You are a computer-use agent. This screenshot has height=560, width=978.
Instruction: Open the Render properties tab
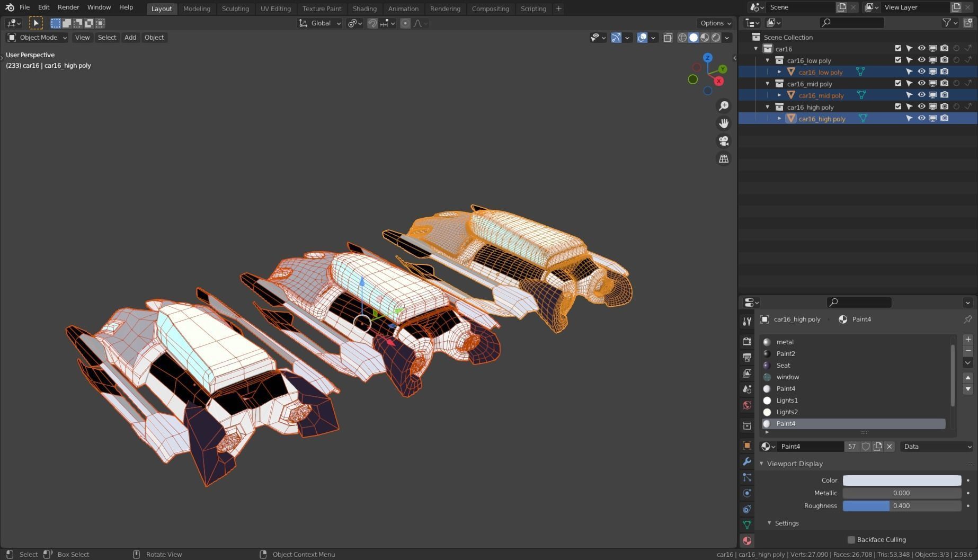point(747,342)
